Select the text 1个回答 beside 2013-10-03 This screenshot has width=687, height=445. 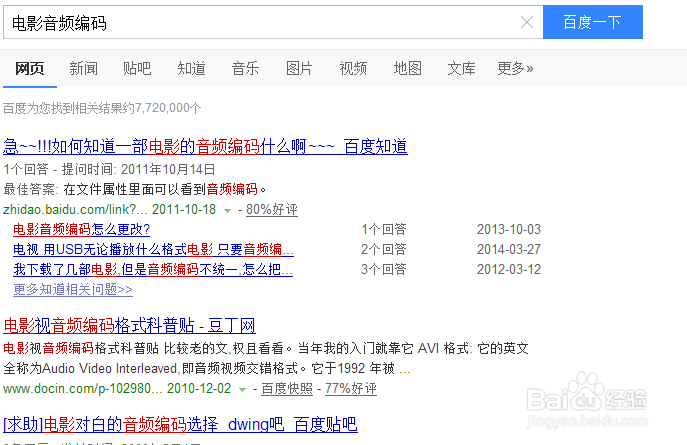(x=384, y=229)
